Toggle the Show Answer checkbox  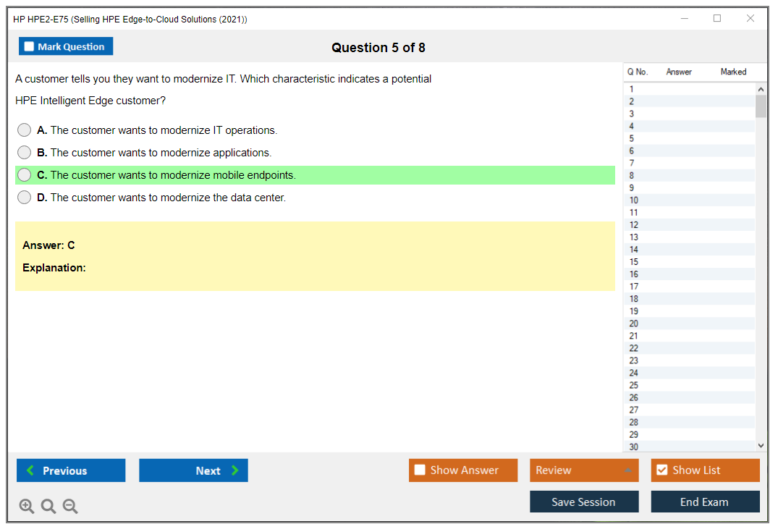pos(420,470)
